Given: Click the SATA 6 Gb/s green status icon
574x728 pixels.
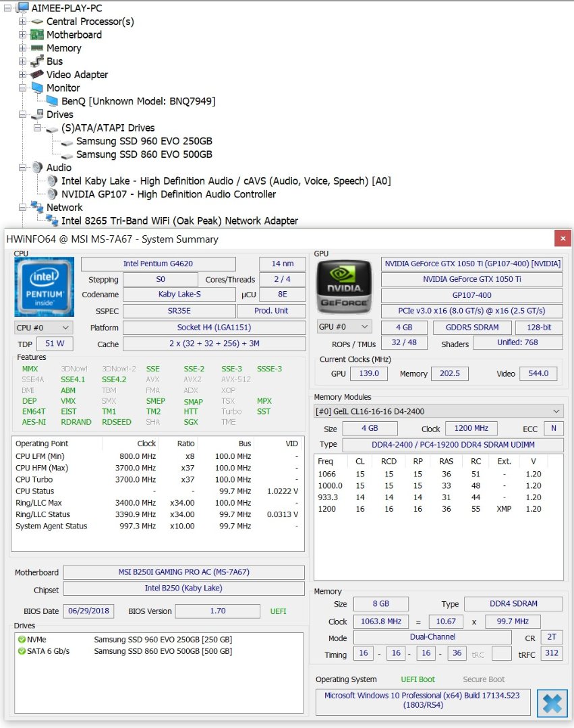Looking at the screenshot, I should tap(22, 651).
